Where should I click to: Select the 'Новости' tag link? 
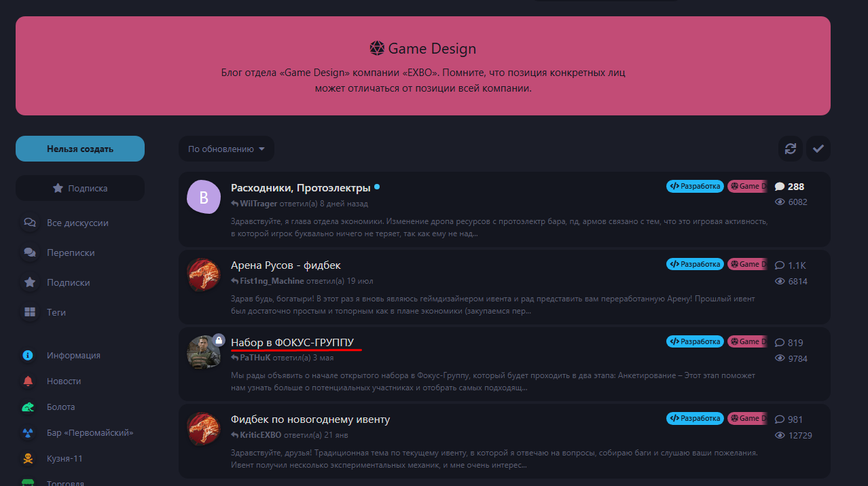pyautogui.click(x=64, y=381)
